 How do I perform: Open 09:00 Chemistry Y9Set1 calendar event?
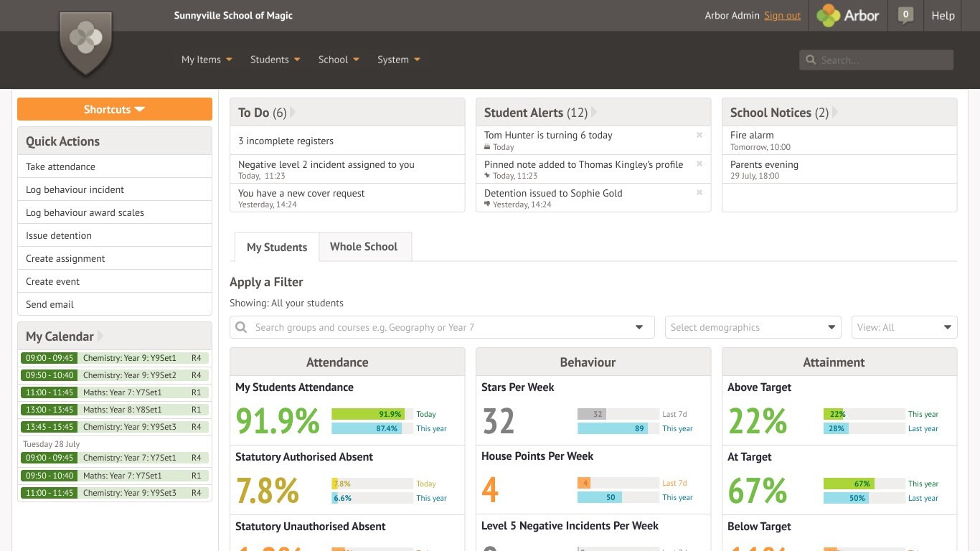click(115, 358)
